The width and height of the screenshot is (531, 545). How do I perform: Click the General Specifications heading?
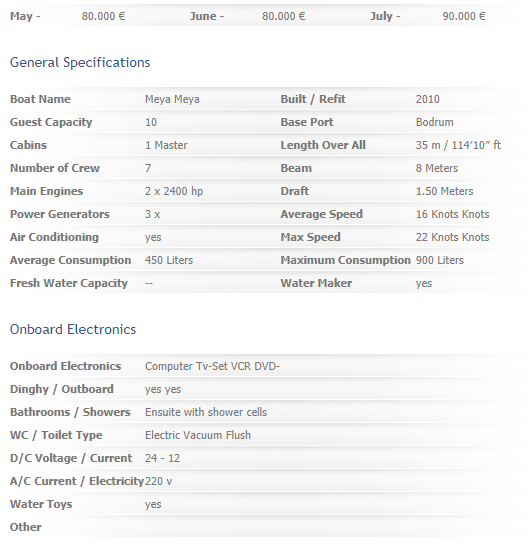80,63
